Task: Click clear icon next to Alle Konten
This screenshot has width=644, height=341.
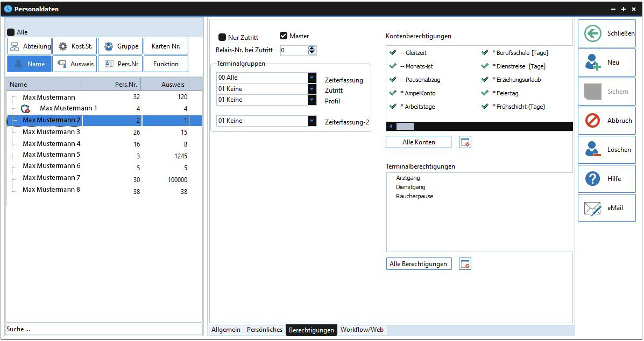Action: point(465,142)
